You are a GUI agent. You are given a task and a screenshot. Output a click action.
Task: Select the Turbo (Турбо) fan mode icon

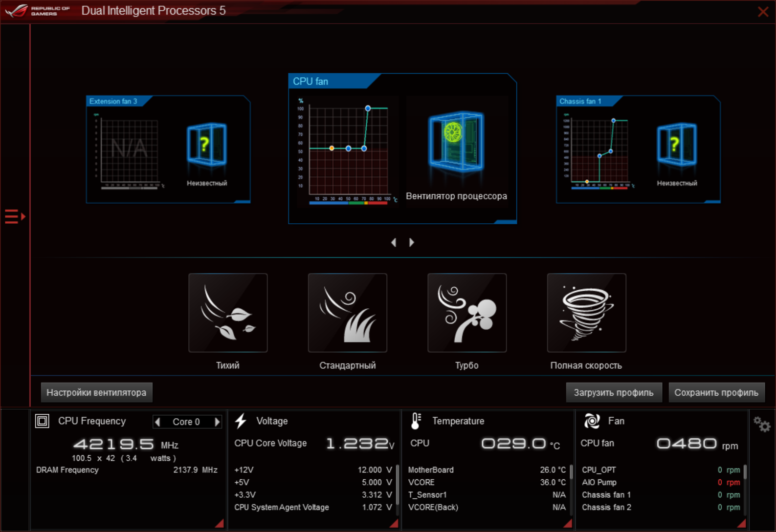[467, 313]
